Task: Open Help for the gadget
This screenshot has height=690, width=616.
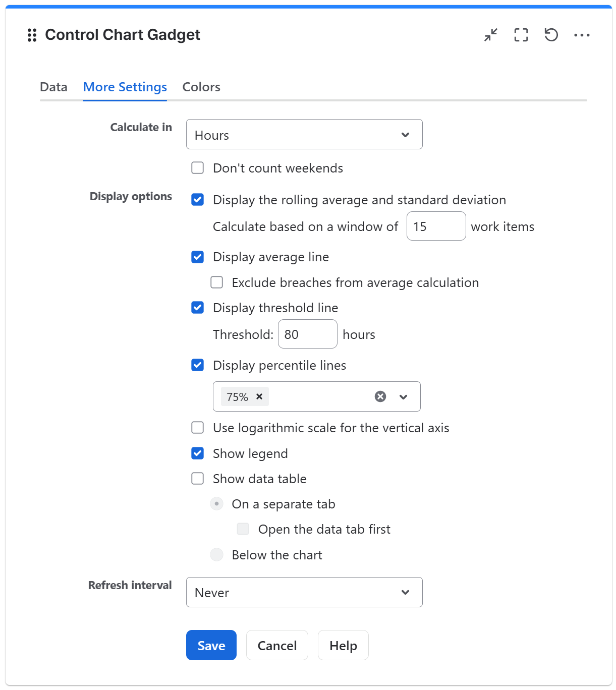Action: pyautogui.click(x=343, y=645)
